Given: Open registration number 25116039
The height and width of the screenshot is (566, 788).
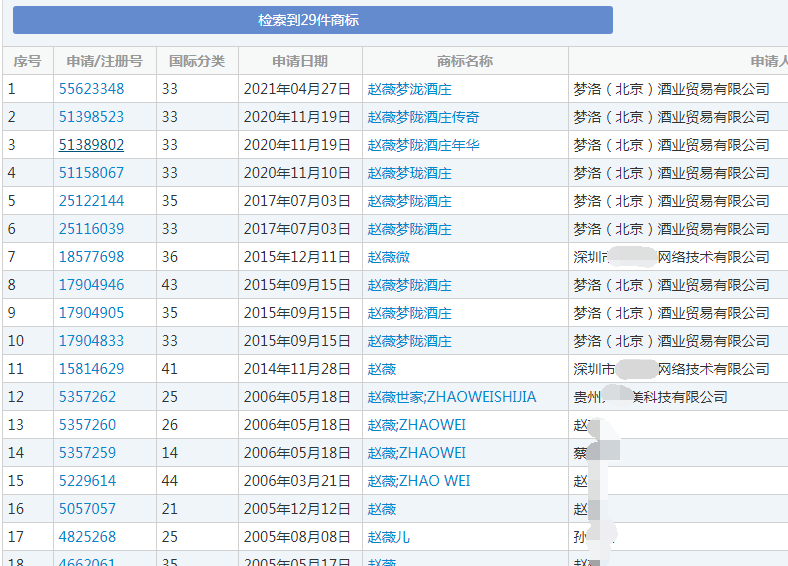Looking at the screenshot, I should [91, 229].
